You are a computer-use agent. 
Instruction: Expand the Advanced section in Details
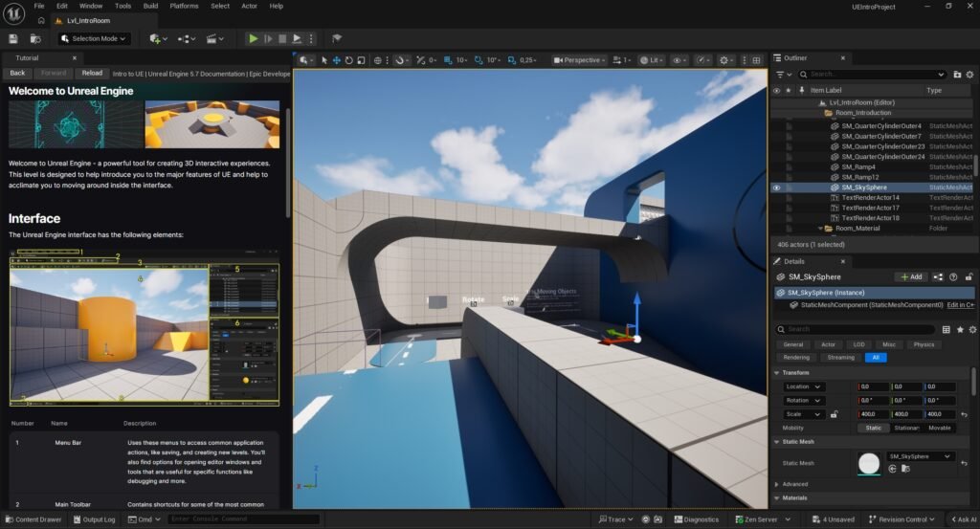pos(777,484)
